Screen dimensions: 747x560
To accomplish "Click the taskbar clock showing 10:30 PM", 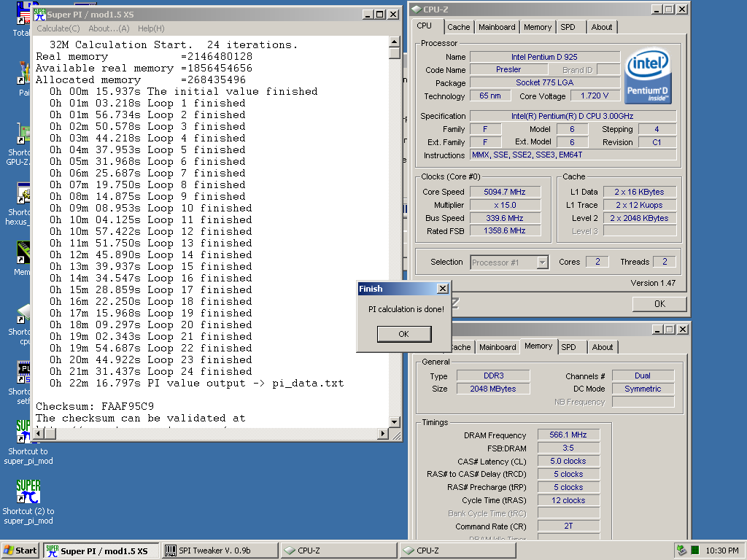I will click(x=721, y=551).
